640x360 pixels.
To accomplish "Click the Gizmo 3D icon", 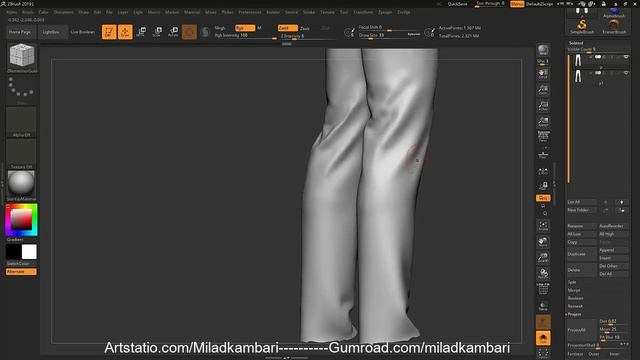I will click(189, 31).
